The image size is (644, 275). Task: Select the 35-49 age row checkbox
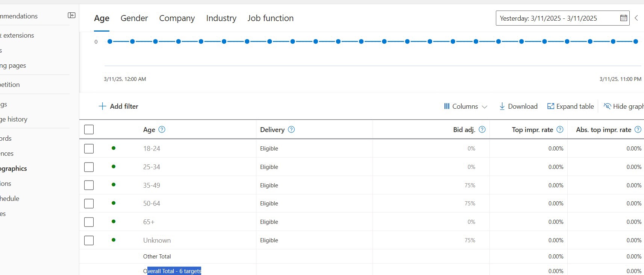click(x=89, y=185)
